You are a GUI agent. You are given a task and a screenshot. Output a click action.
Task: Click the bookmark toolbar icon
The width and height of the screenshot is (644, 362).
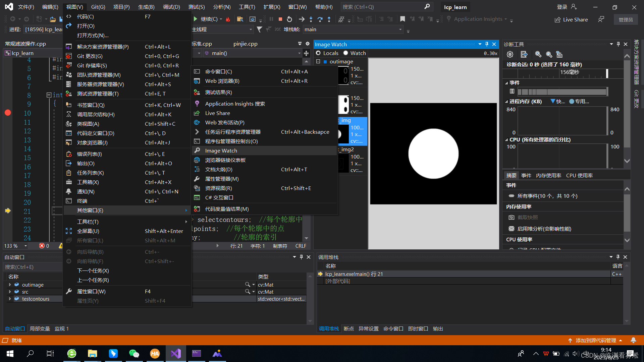point(402,19)
